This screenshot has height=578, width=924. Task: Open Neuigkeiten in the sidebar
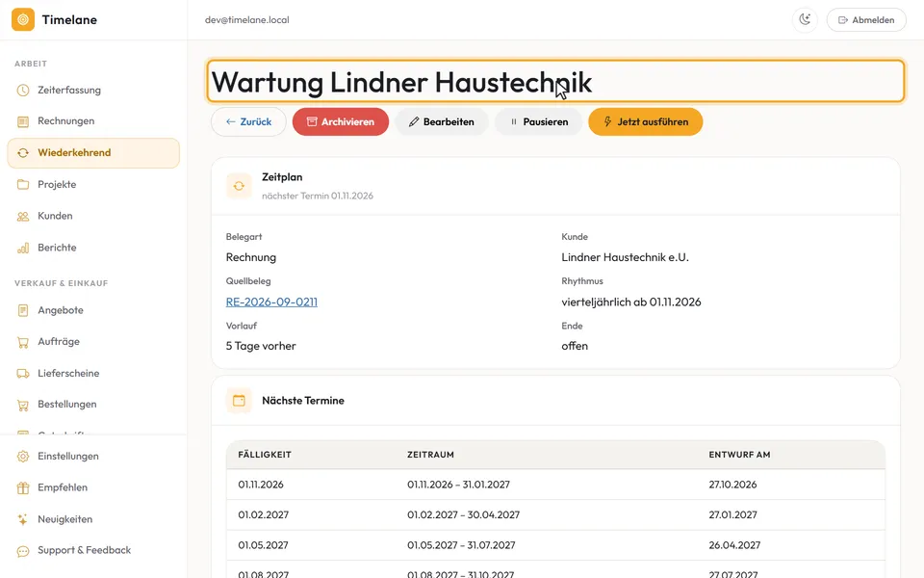93,519
